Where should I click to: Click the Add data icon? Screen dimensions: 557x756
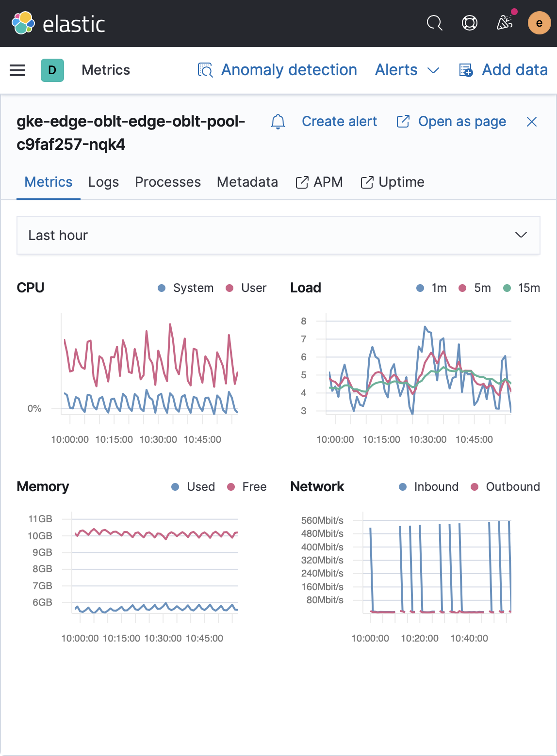tap(465, 70)
